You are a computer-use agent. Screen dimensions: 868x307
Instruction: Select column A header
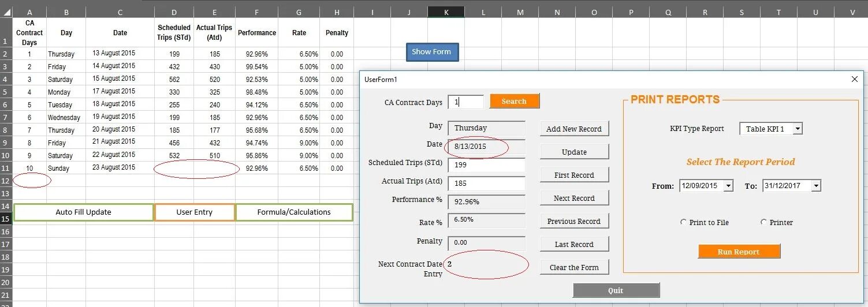[29, 12]
